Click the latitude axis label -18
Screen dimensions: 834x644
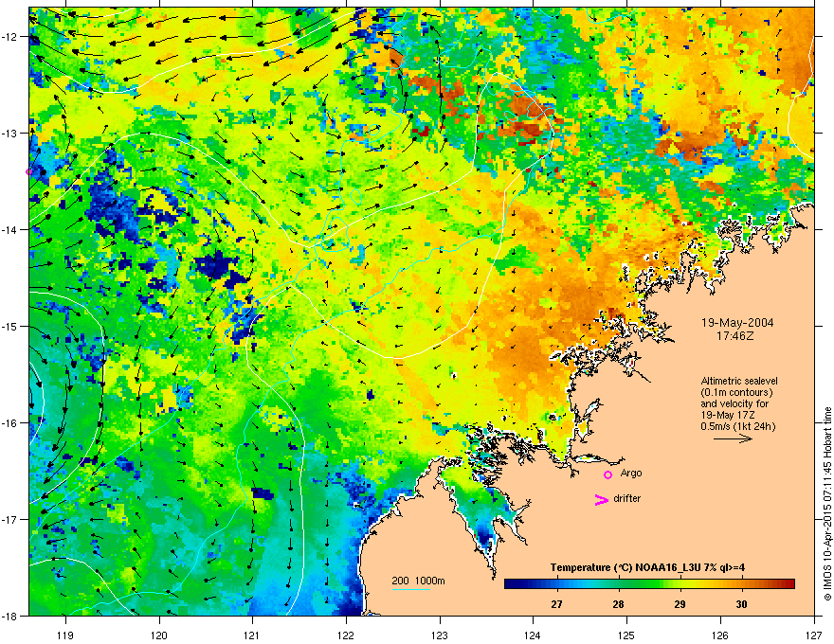(x=9, y=616)
